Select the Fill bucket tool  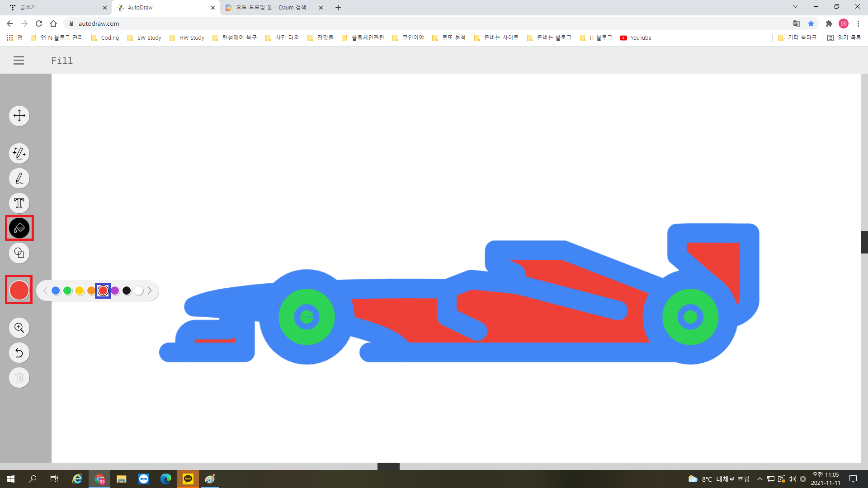[x=19, y=228]
